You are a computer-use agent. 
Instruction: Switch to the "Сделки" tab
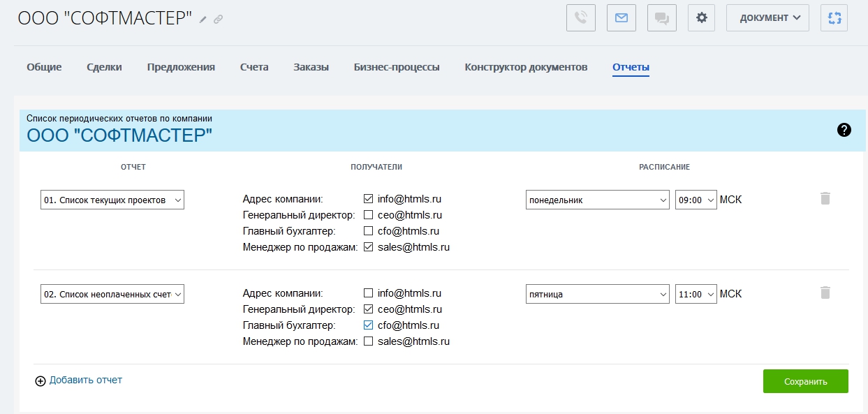point(104,67)
